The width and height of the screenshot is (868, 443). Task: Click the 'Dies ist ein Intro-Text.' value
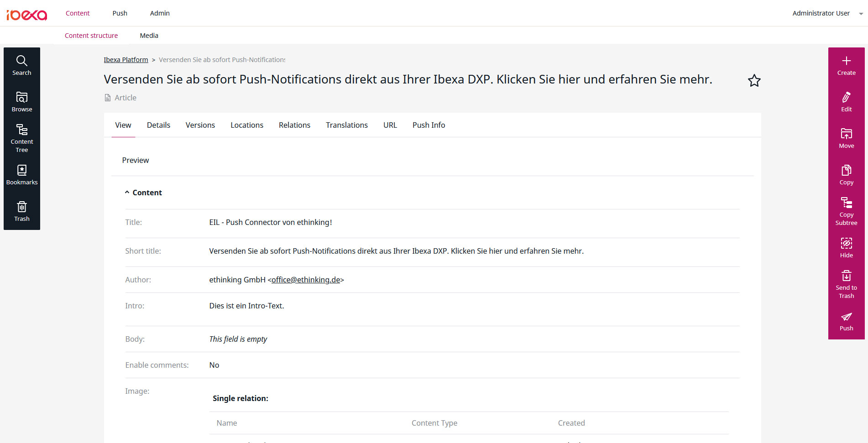[x=246, y=306]
